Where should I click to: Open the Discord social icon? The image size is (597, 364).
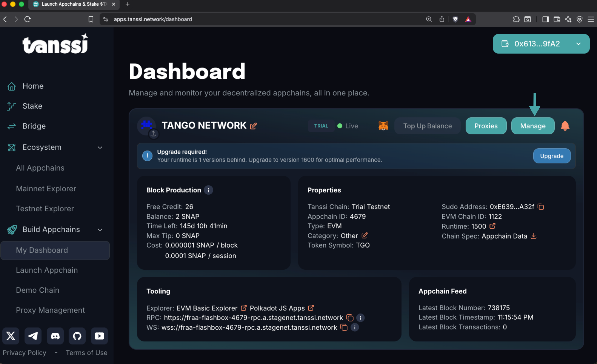(55, 336)
